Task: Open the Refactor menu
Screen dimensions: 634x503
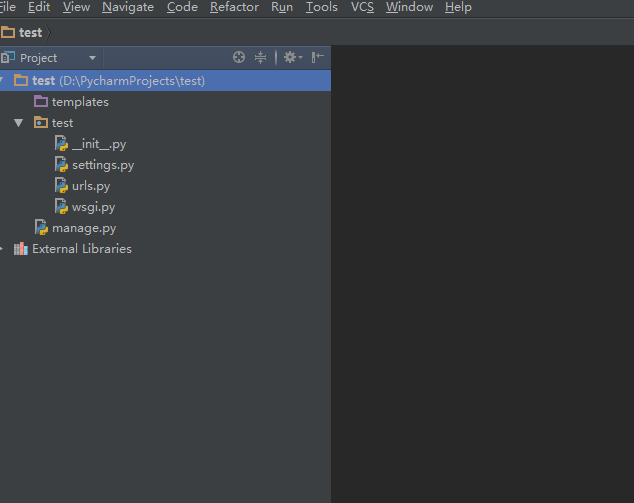Action: coord(234,7)
